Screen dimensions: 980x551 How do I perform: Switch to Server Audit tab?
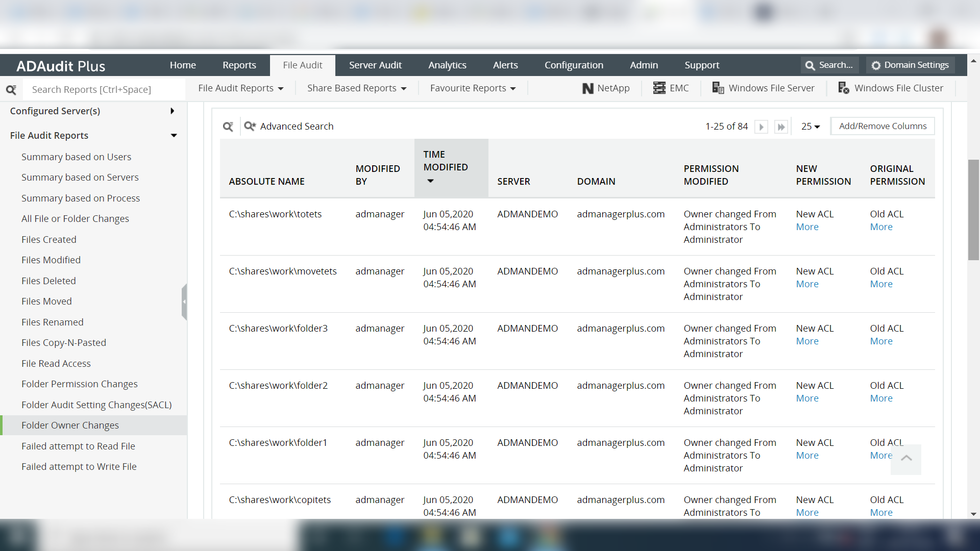tap(375, 65)
